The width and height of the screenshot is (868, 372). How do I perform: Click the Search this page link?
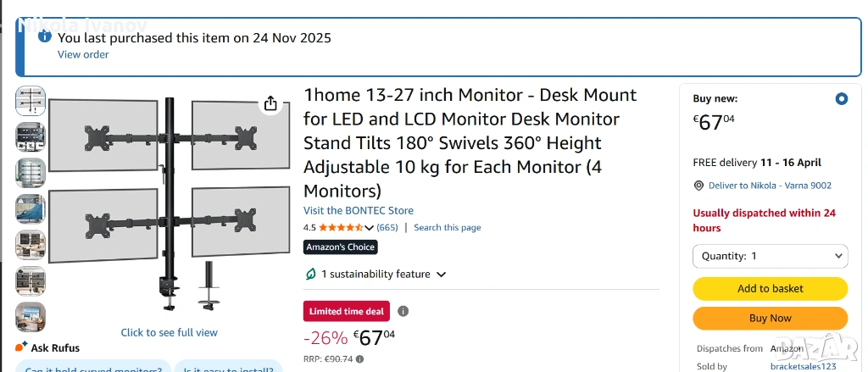tap(447, 227)
